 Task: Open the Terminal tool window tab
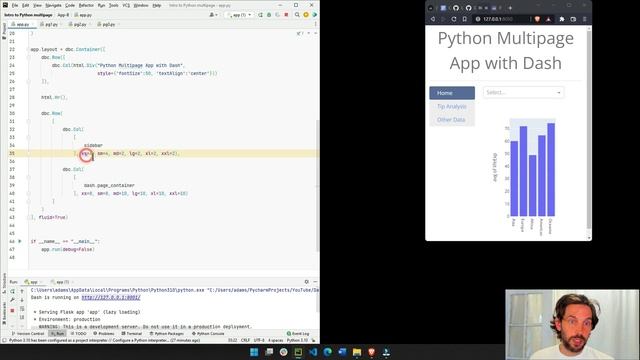coord(131,333)
